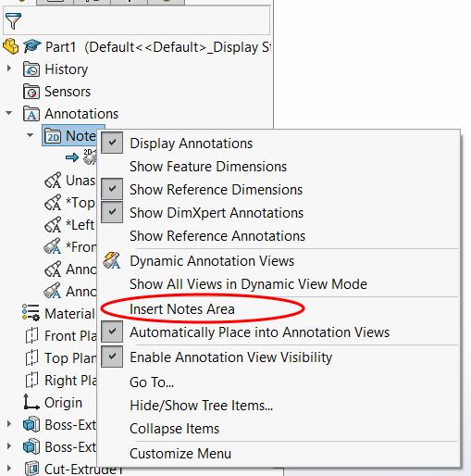471x476 pixels.
Task: Uncheck Display Annotations
Action: click(x=112, y=143)
